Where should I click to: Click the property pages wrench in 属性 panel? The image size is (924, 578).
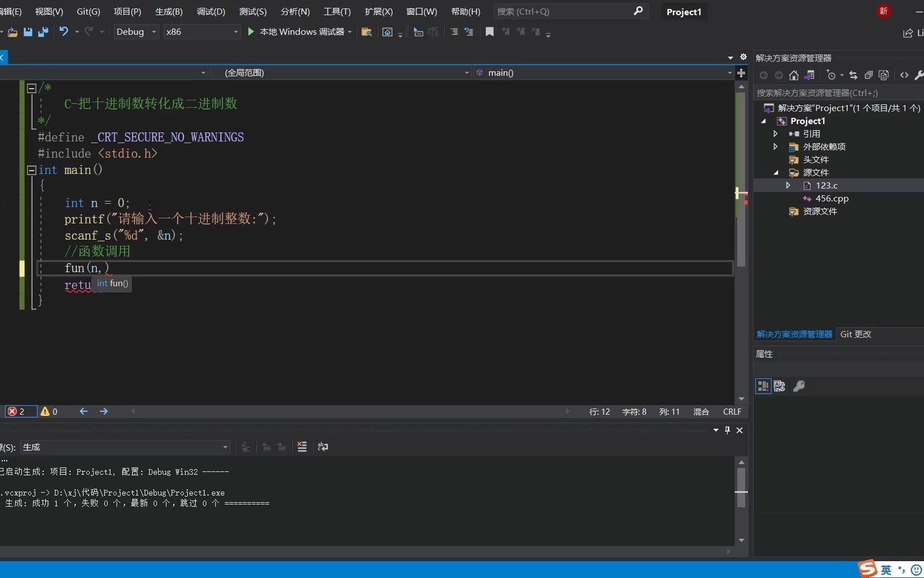click(x=799, y=386)
